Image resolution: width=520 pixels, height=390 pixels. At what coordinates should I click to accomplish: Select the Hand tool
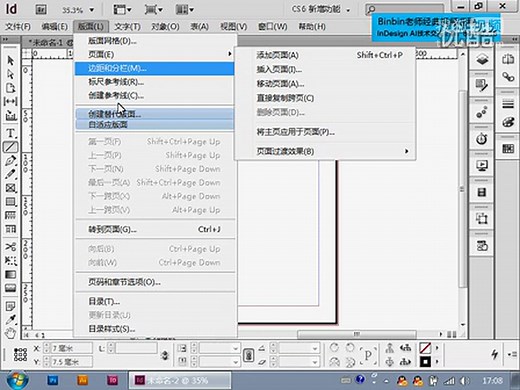11,333
